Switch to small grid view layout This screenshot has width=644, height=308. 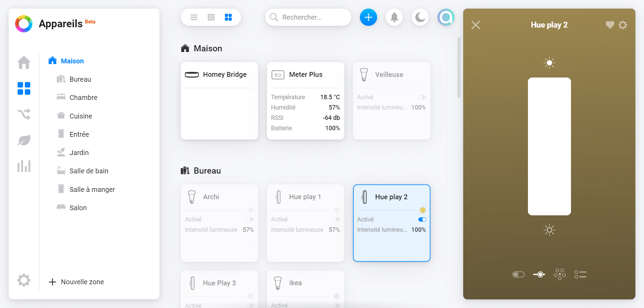point(211,17)
